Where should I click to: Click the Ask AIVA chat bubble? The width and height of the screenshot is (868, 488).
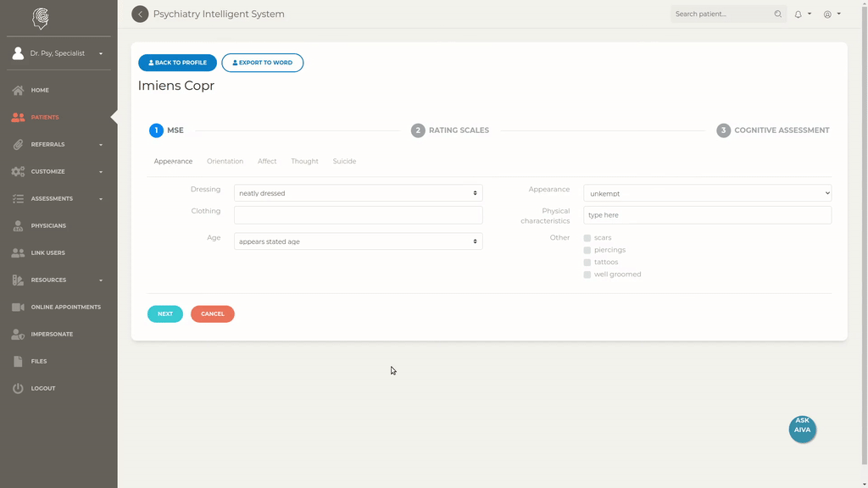(x=802, y=430)
